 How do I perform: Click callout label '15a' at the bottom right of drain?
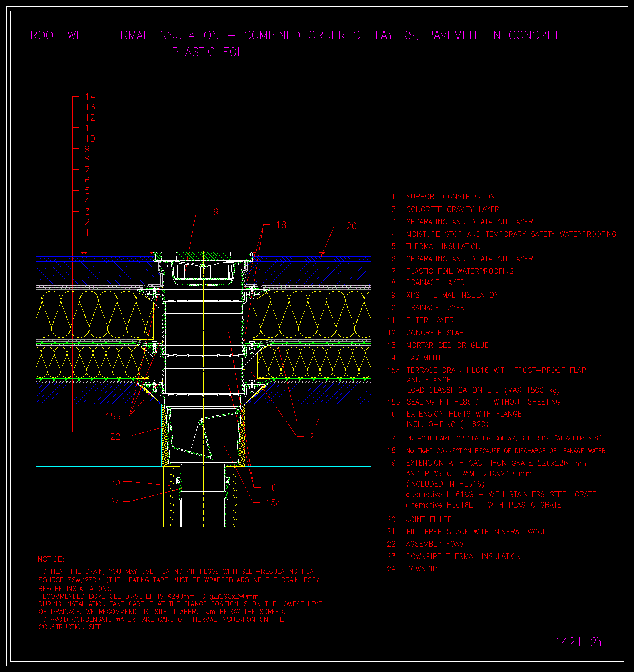click(273, 503)
